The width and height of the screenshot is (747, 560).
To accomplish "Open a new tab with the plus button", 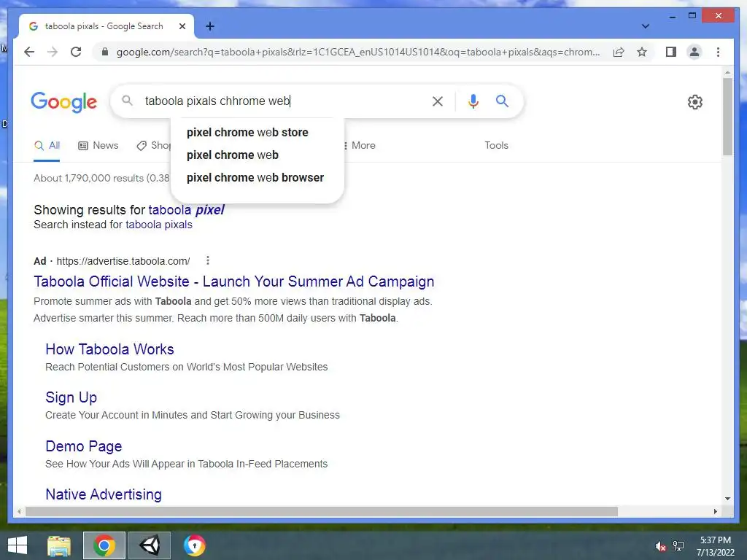I will [209, 26].
